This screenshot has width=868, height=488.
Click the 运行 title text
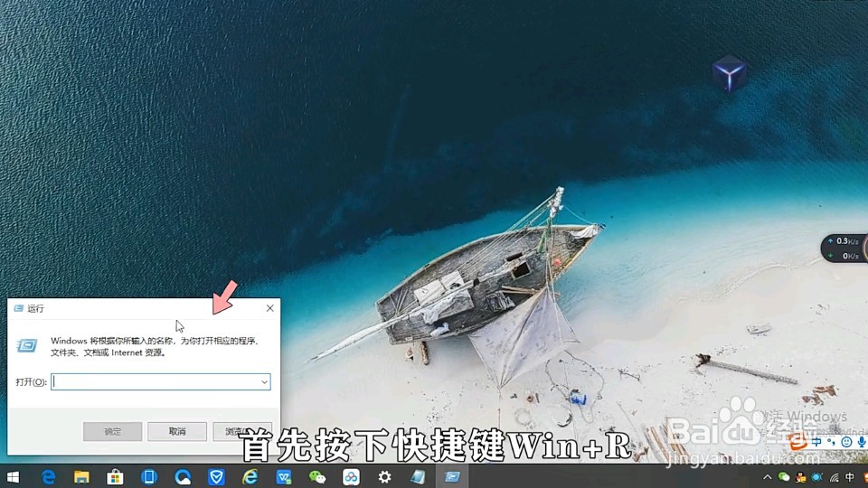tap(36, 308)
